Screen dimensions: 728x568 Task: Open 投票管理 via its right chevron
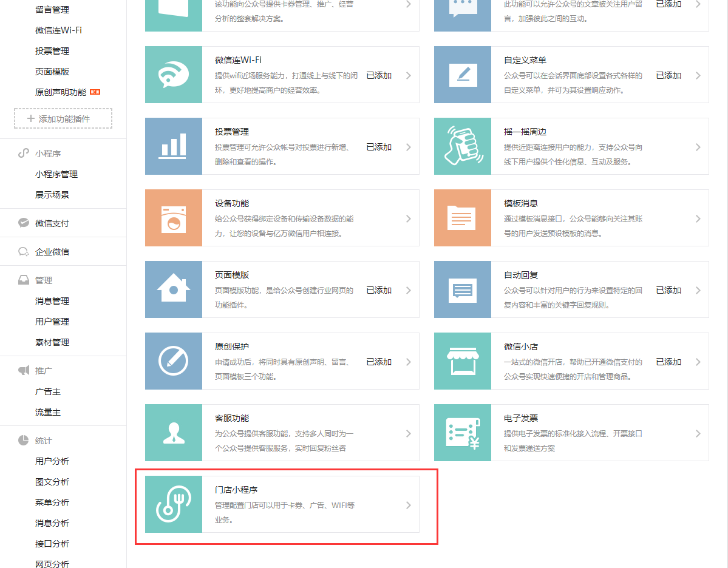click(x=408, y=147)
